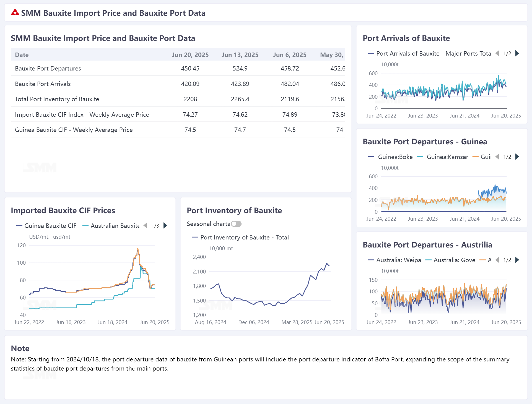Click the 524.9 departures value
This screenshot has width=532, height=404.
coord(240,68)
